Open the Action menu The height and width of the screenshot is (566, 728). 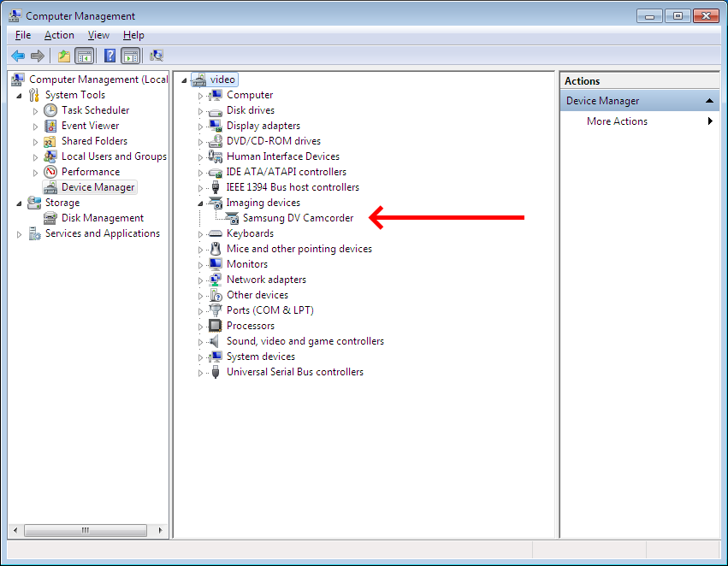(59, 35)
